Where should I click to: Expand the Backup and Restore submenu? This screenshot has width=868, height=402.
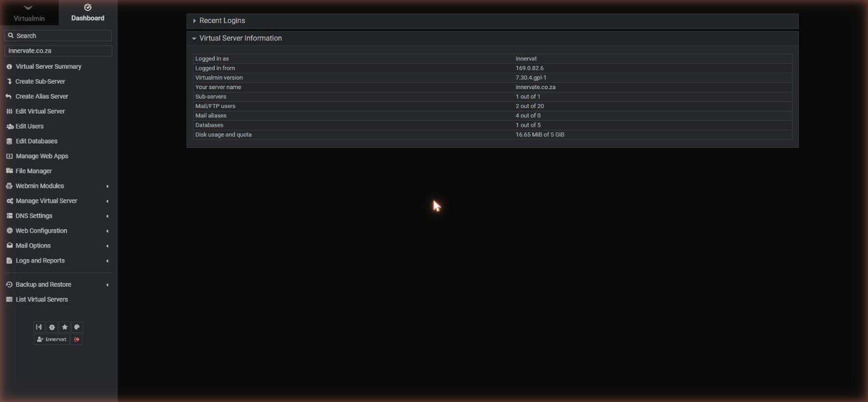point(58,285)
